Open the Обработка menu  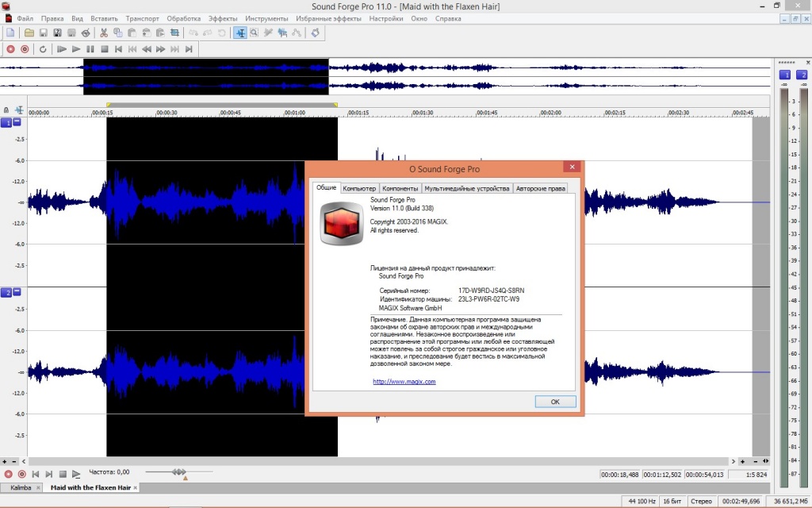pyautogui.click(x=184, y=19)
